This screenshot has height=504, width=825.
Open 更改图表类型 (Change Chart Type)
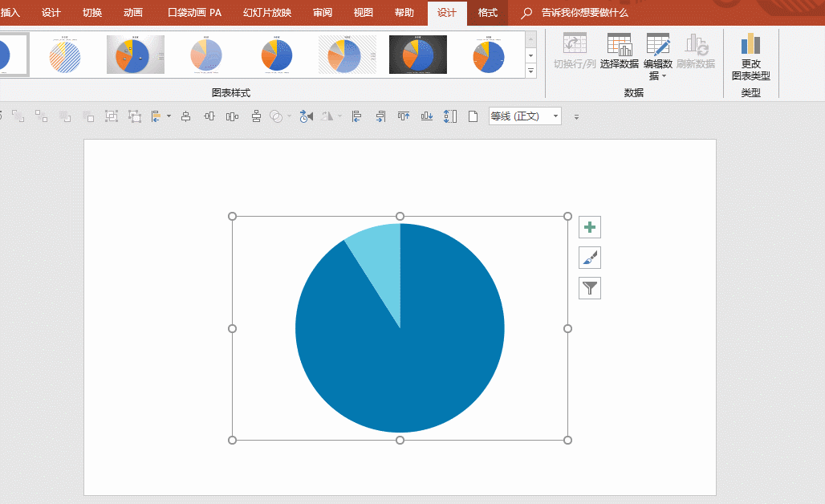click(751, 57)
